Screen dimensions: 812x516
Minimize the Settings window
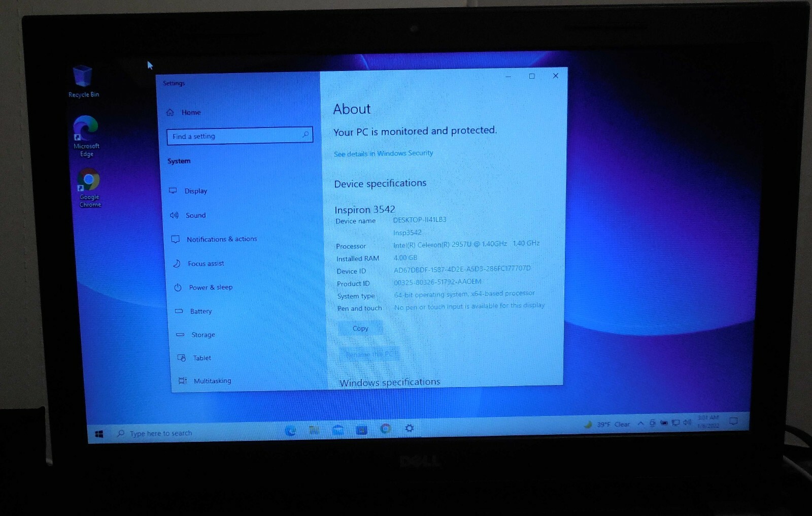pyautogui.click(x=508, y=77)
